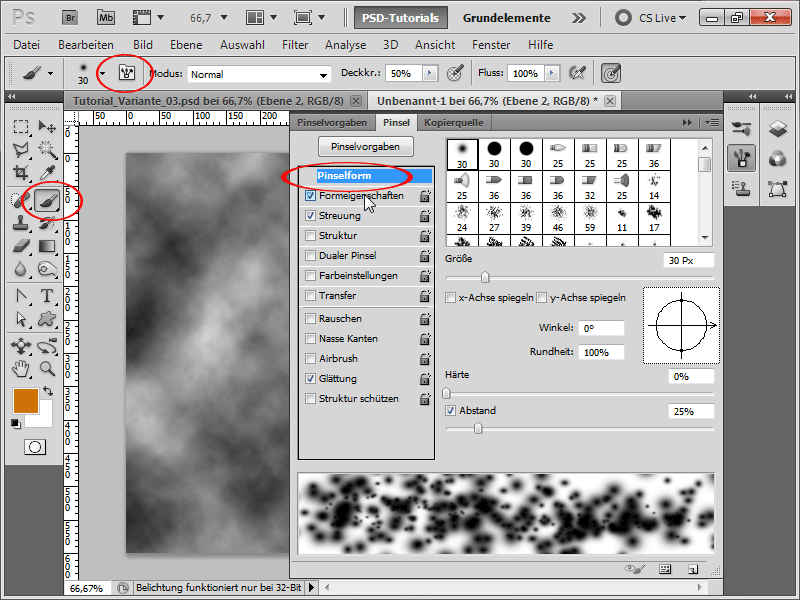The width and height of the screenshot is (800, 600).
Task: Toggle the Brush panel button in options bar
Action: 127,73
